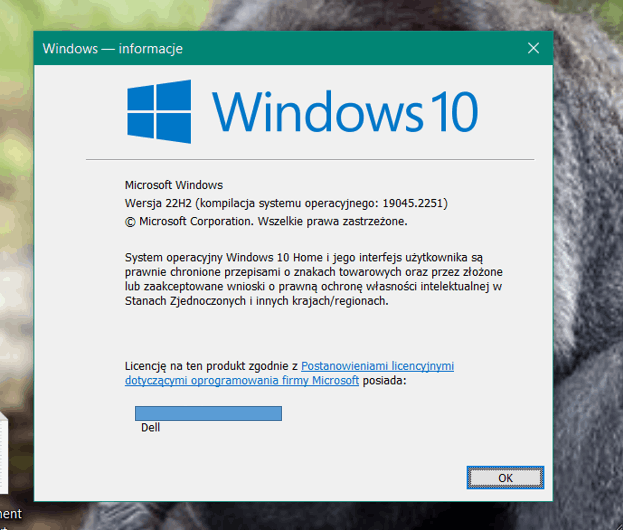The image size is (623, 531).
Task: Click the 'Microsoft Windows' text line
Action: tap(174, 185)
